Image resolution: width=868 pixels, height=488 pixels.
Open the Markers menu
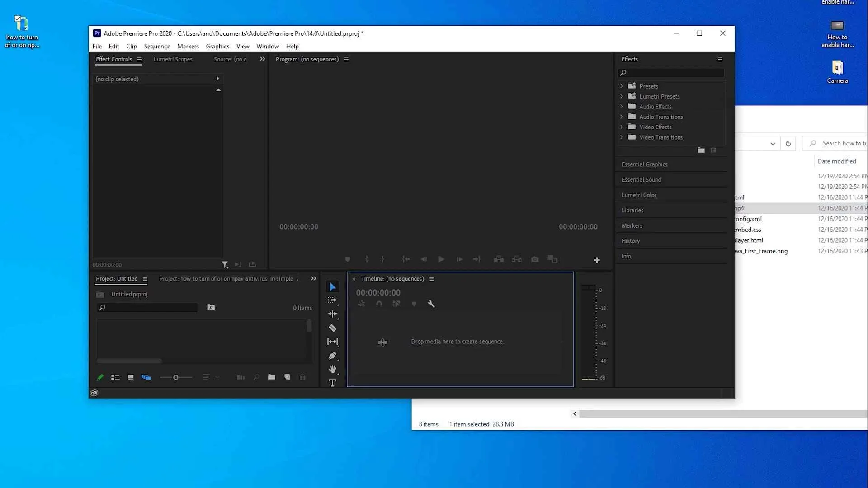(188, 46)
